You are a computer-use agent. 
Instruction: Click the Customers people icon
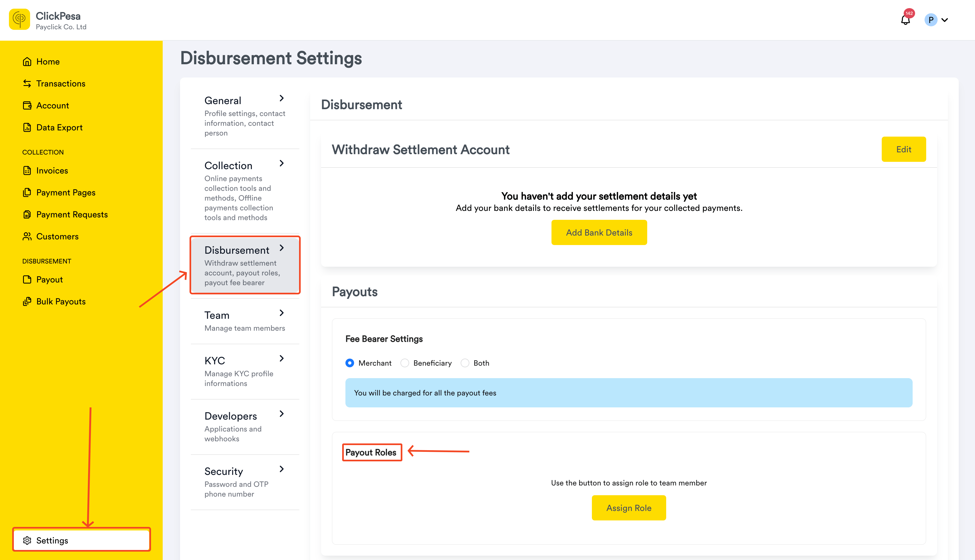[x=27, y=236]
